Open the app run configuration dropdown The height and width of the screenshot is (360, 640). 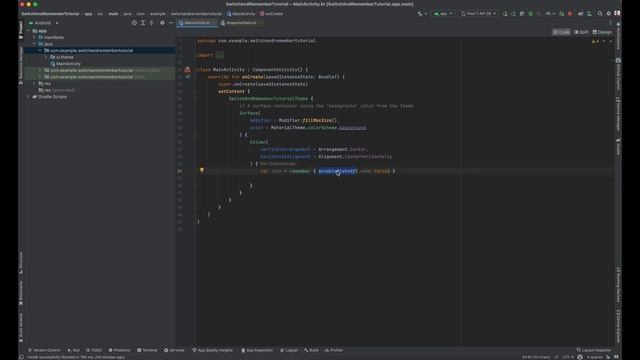click(443, 13)
